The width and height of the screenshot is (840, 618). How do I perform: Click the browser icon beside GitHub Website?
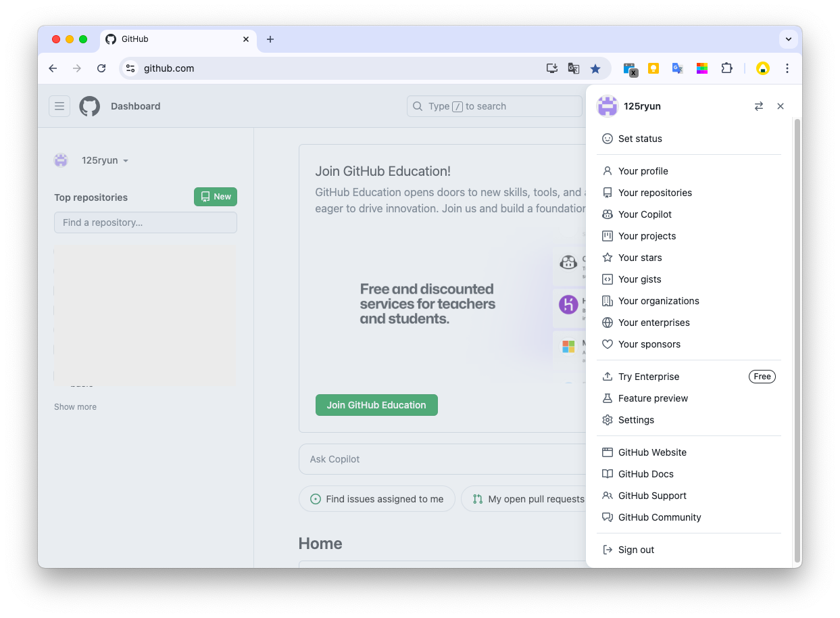click(x=608, y=452)
